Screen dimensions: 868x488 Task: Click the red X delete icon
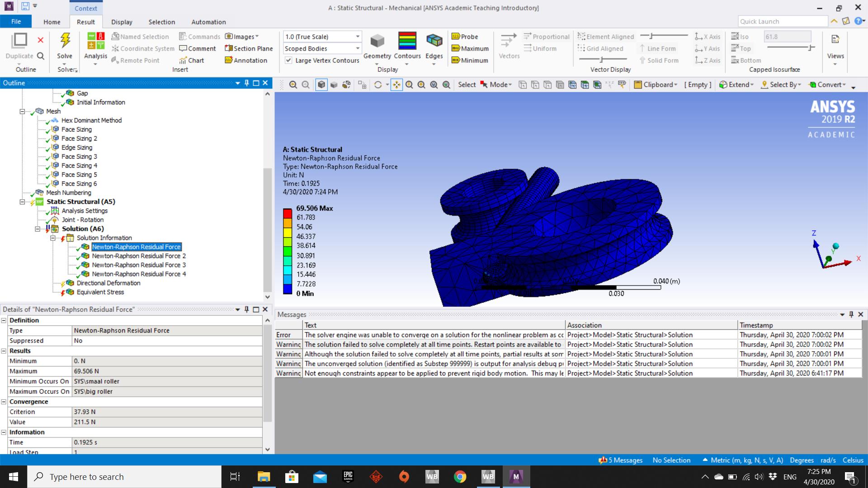40,40
